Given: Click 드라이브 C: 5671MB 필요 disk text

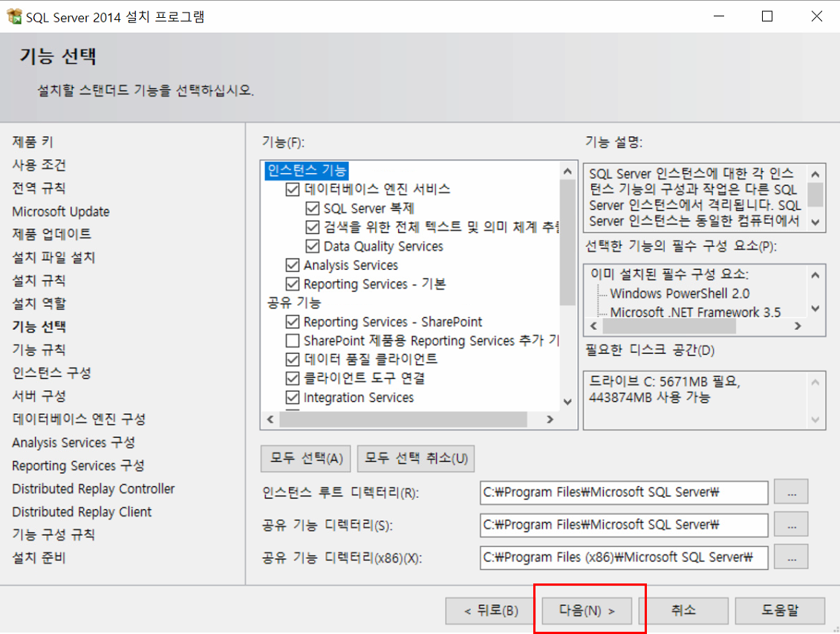Looking at the screenshot, I should tap(664, 381).
